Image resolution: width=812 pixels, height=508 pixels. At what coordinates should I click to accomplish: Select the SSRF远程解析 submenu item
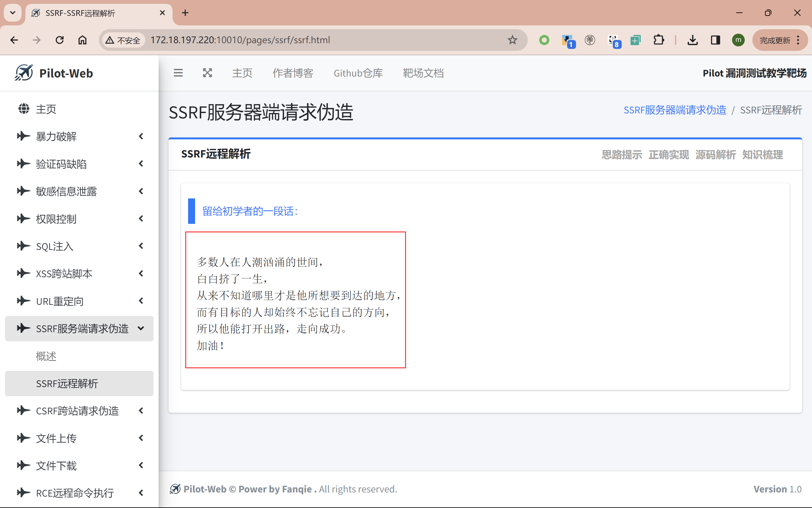(79, 383)
